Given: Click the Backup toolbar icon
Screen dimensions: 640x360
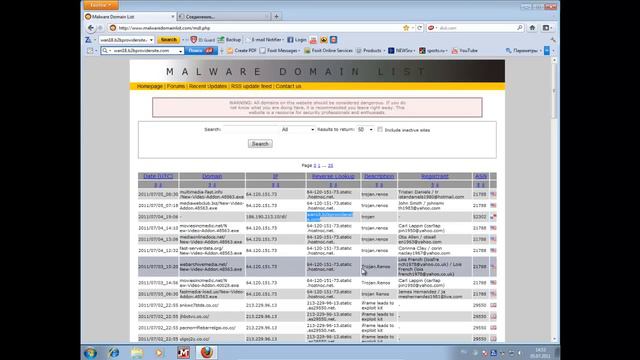Looking at the screenshot, I should [221, 40].
